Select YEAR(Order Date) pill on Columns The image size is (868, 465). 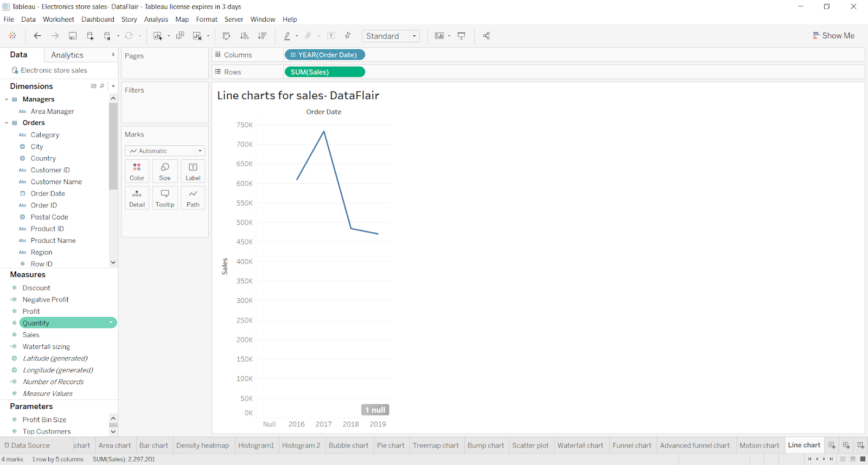tap(324, 55)
